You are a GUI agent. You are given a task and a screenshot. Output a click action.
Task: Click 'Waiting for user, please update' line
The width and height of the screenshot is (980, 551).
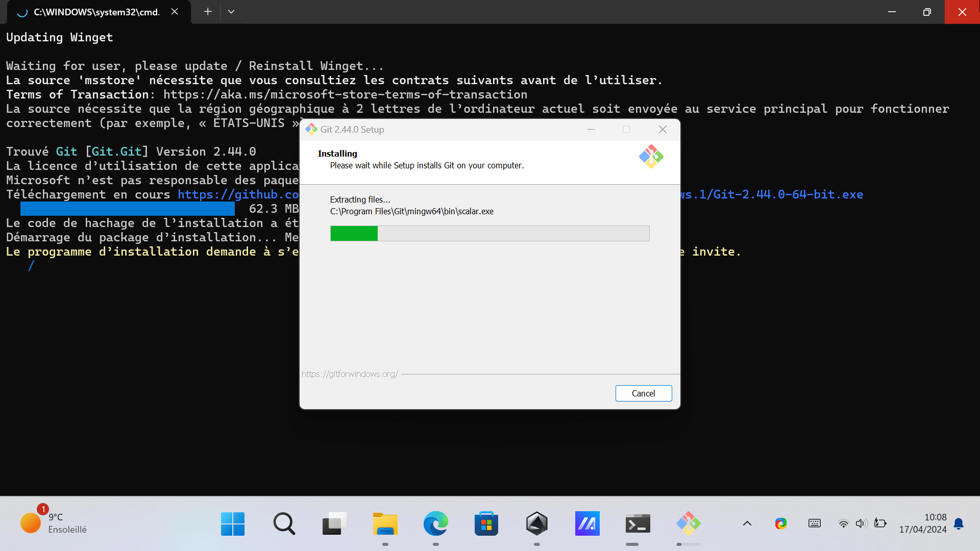click(195, 66)
